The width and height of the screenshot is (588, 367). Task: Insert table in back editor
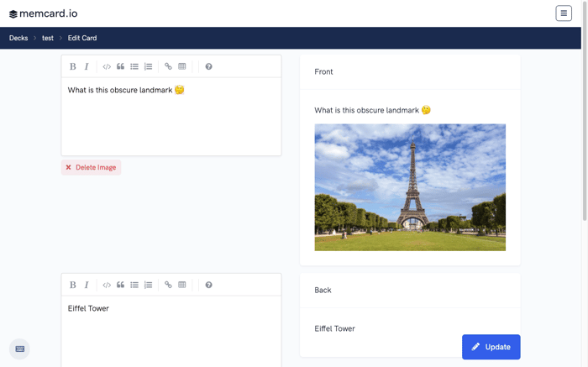coord(182,285)
